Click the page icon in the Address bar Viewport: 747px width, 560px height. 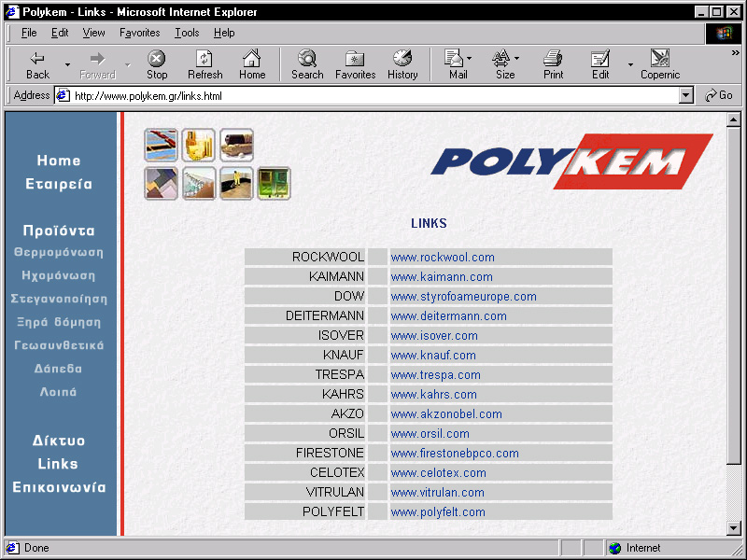[63, 96]
